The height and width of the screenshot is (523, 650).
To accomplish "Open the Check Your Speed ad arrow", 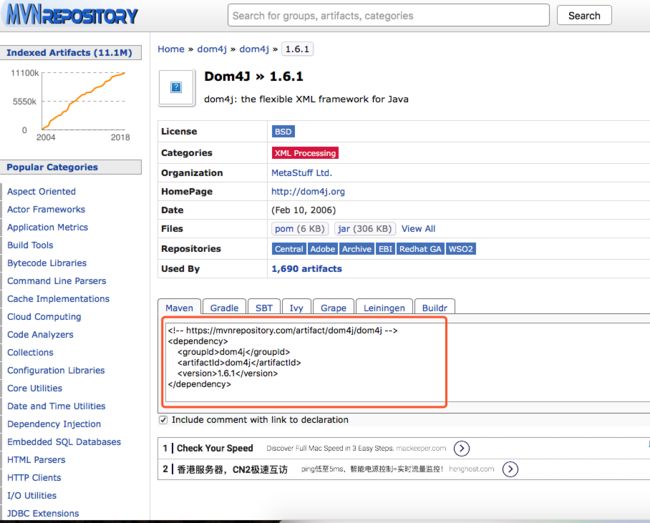I will (x=461, y=448).
